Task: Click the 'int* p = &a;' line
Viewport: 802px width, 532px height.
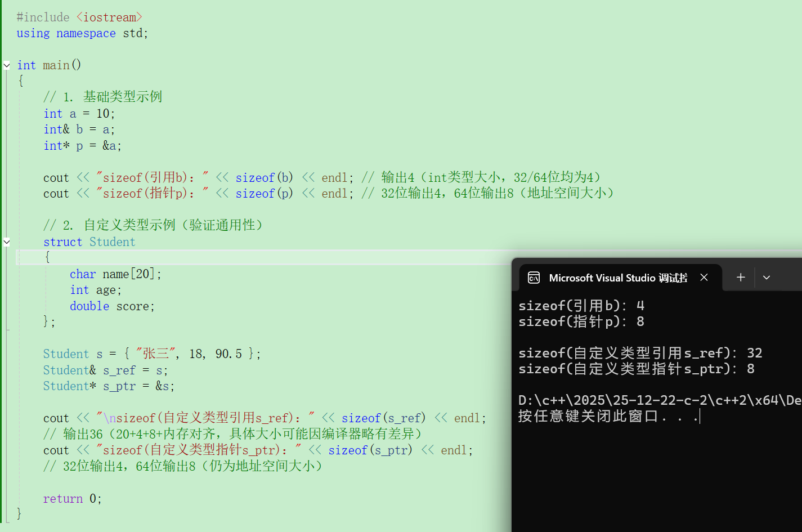Action: point(82,146)
